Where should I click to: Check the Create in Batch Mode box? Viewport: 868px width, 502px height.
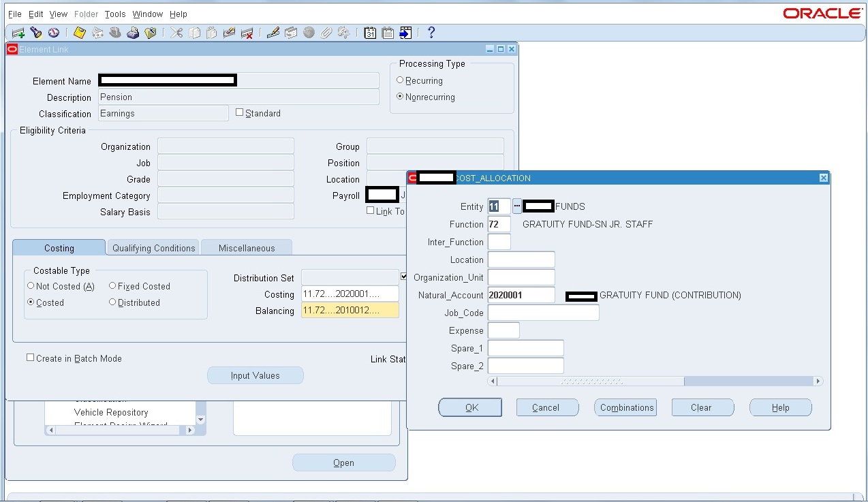[30, 357]
